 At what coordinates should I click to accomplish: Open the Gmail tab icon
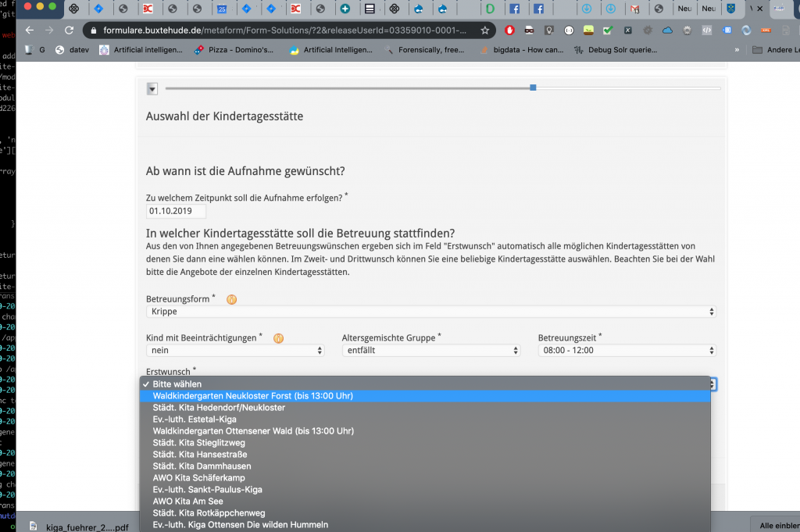(x=635, y=9)
